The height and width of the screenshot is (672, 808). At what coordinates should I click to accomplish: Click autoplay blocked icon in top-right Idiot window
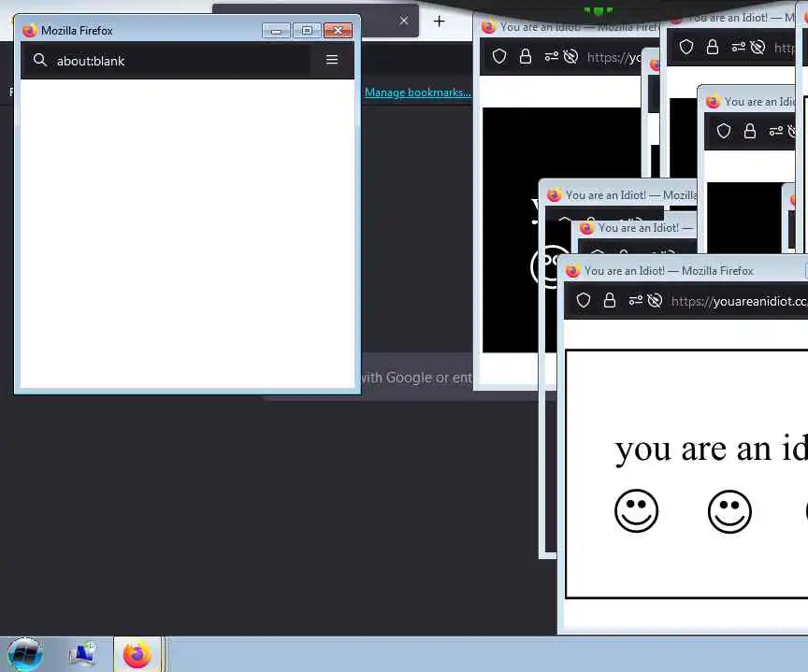pos(757,47)
